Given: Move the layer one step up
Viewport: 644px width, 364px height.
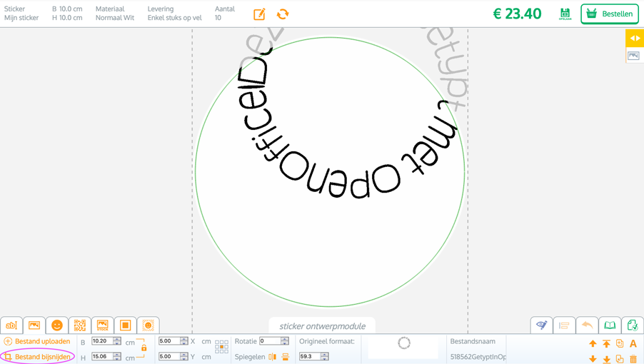Looking at the screenshot, I should click(x=593, y=343).
